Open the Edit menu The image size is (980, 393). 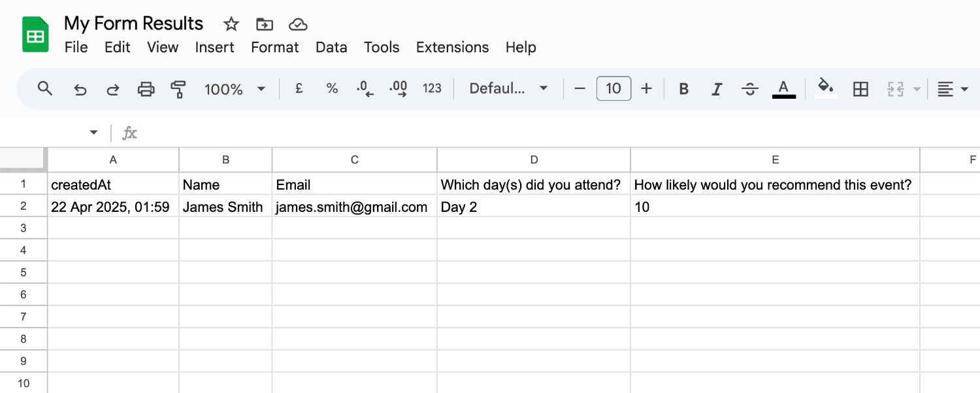pyautogui.click(x=118, y=47)
